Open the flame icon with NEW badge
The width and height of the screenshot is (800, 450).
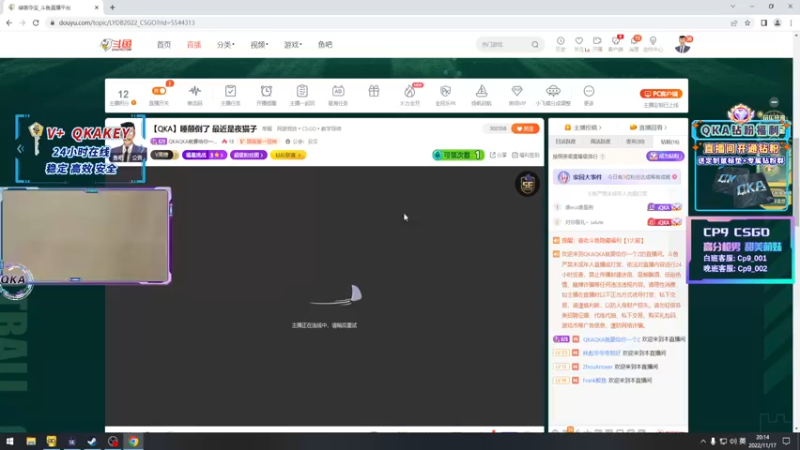410,91
